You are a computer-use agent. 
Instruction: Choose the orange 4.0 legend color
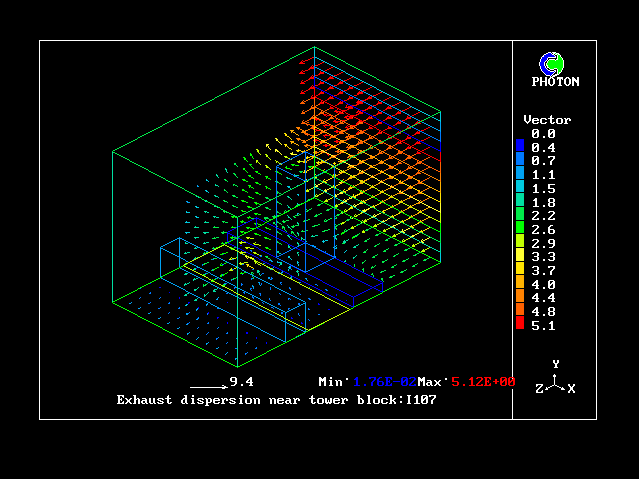click(x=520, y=284)
